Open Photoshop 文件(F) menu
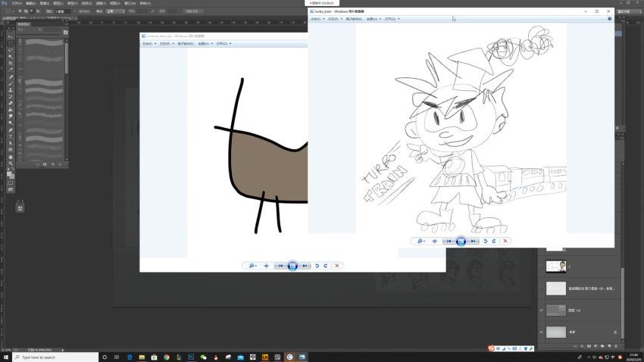The width and height of the screenshot is (644, 362). tap(17, 3)
